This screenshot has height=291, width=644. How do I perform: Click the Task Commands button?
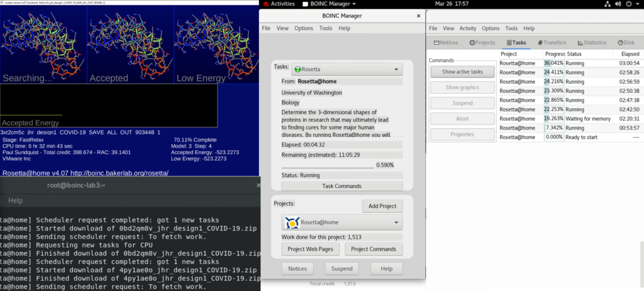[x=341, y=186]
